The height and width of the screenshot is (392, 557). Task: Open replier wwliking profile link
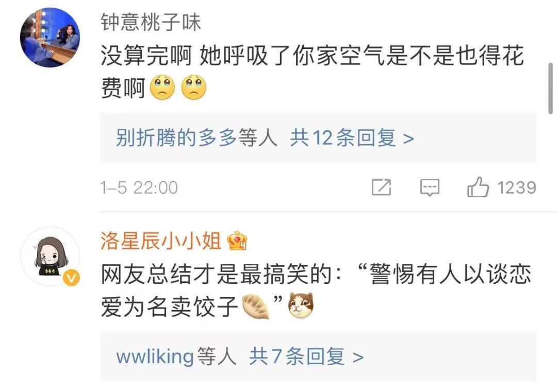pyautogui.click(x=155, y=356)
